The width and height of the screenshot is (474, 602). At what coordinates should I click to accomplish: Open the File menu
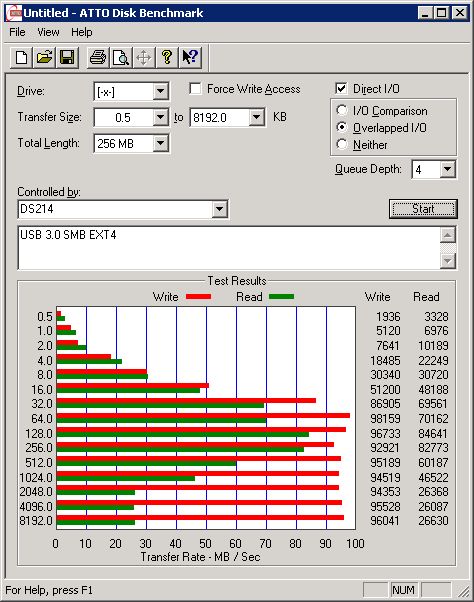tap(17, 32)
